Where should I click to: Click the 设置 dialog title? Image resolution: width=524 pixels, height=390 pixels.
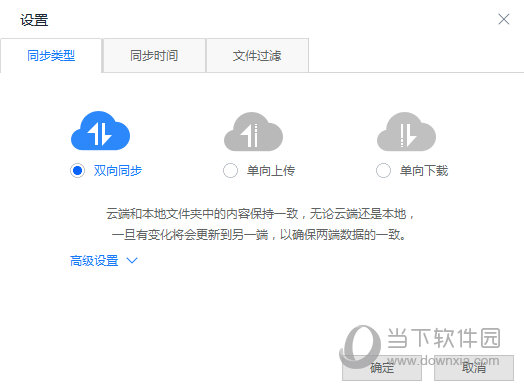pyautogui.click(x=34, y=20)
